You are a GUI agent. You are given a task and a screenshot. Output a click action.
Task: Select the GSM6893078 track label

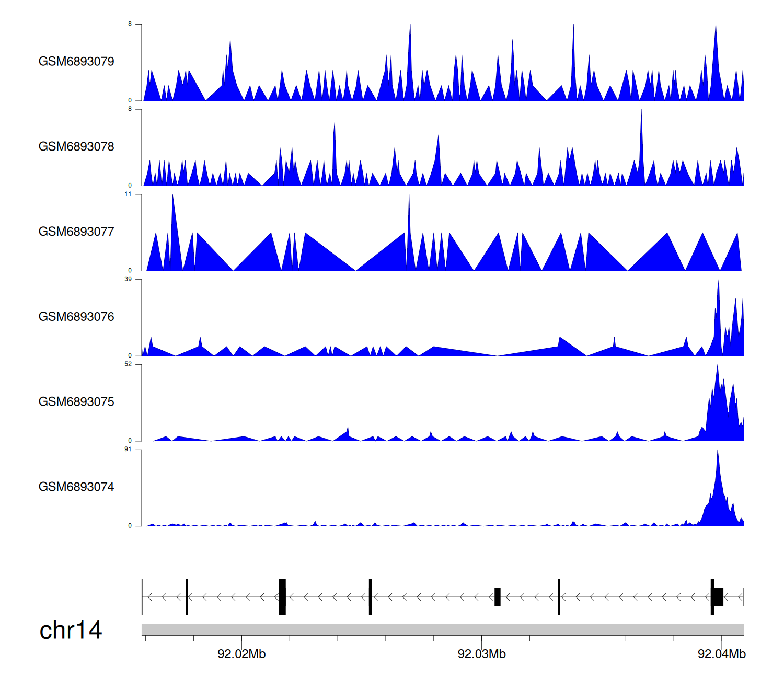pos(76,146)
